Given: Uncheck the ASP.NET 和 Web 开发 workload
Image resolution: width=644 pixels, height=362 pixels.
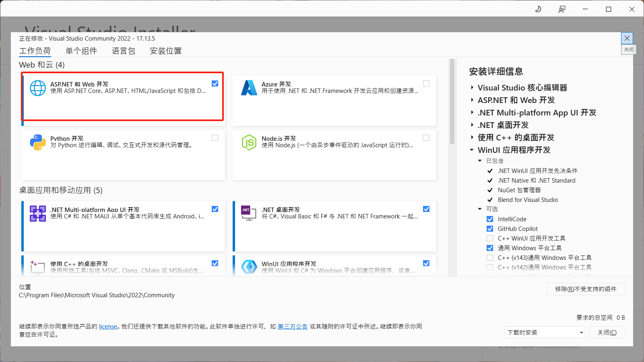Looking at the screenshot, I should [x=215, y=84].
